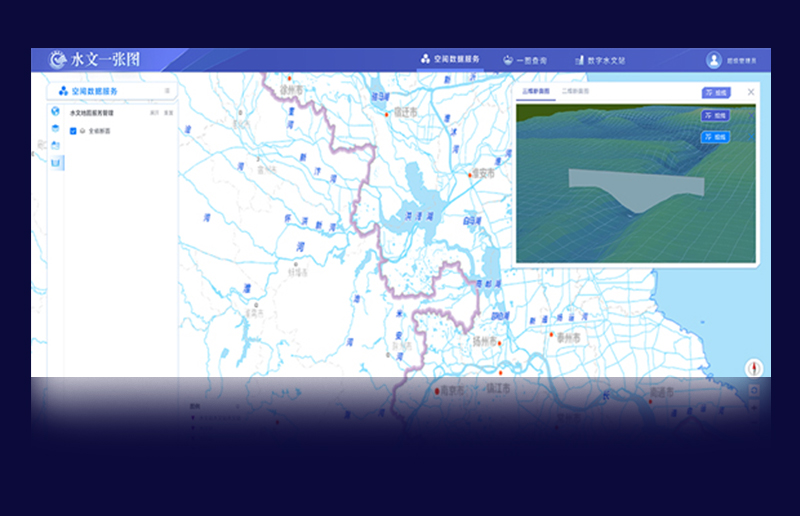800x516 pixels.
Task: Select the highlighted section-view sidebar icon
Action: [x=57, y=162]
